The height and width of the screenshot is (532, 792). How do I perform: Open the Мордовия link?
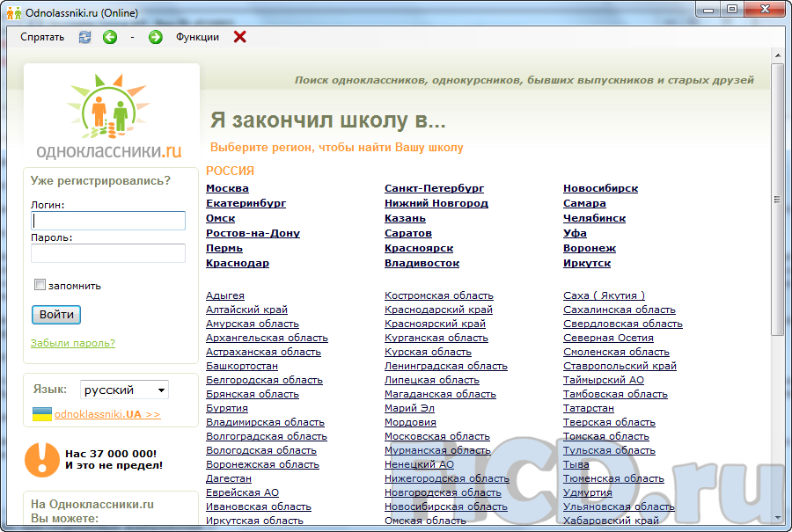point(410,422)
